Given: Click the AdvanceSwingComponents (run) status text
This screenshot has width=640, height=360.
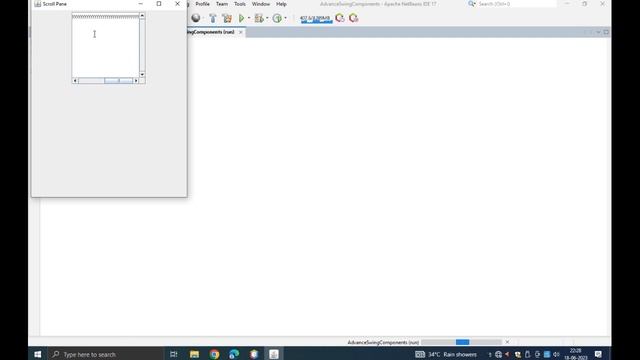Looking at the screenshot, I should (383, 342).
